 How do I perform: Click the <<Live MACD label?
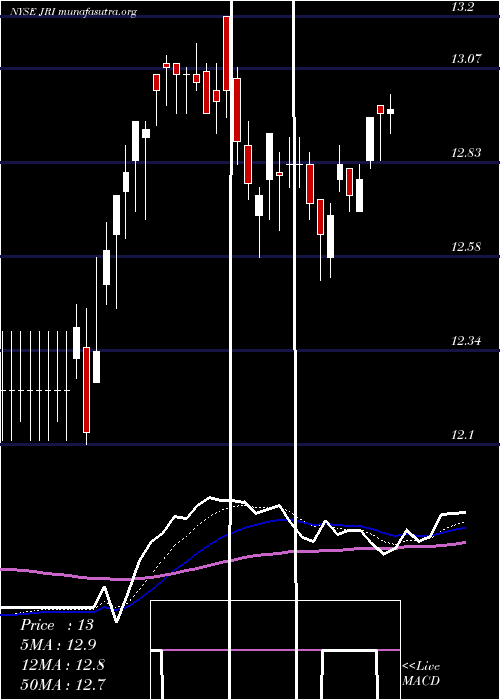tap(421, 673)
